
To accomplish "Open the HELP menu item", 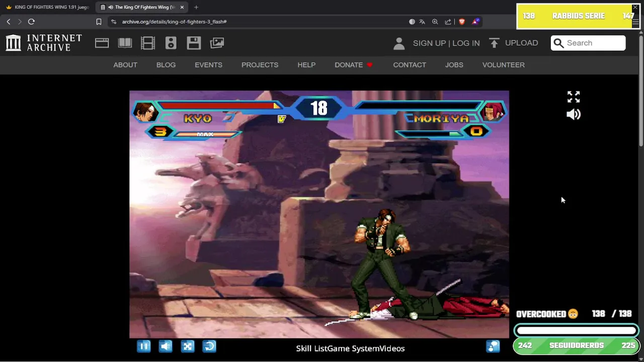I will (306, 65).
